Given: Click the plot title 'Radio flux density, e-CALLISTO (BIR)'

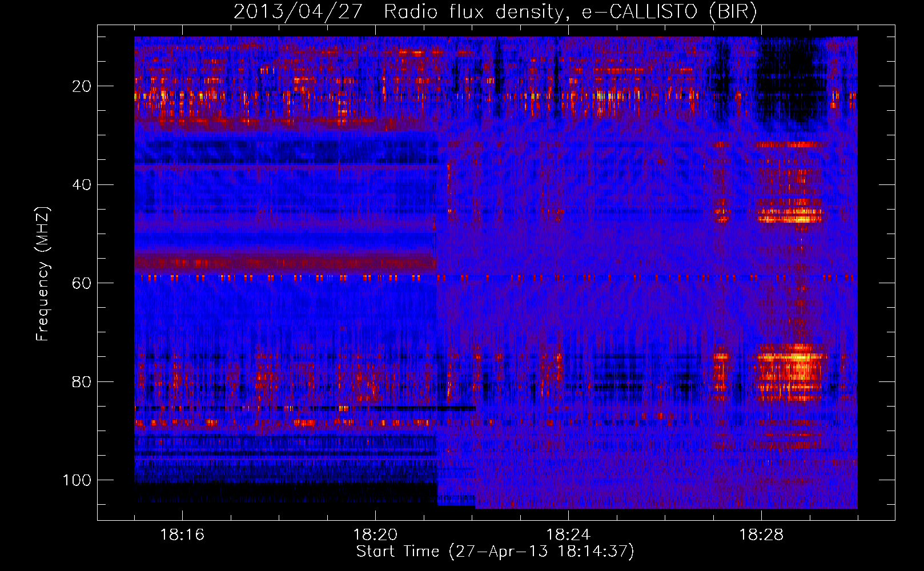Looking at the screenshot, I should click(x=570, y=11).
